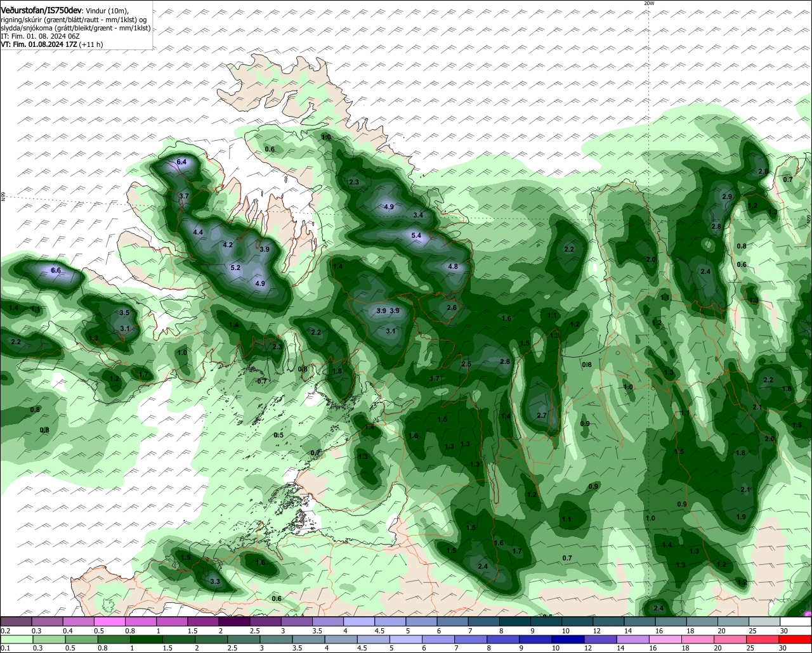Image resolution: width=812 pixels, height=653 pixels.
Task: Click the 5.2 precipitation value
Action: pos(235,268)
